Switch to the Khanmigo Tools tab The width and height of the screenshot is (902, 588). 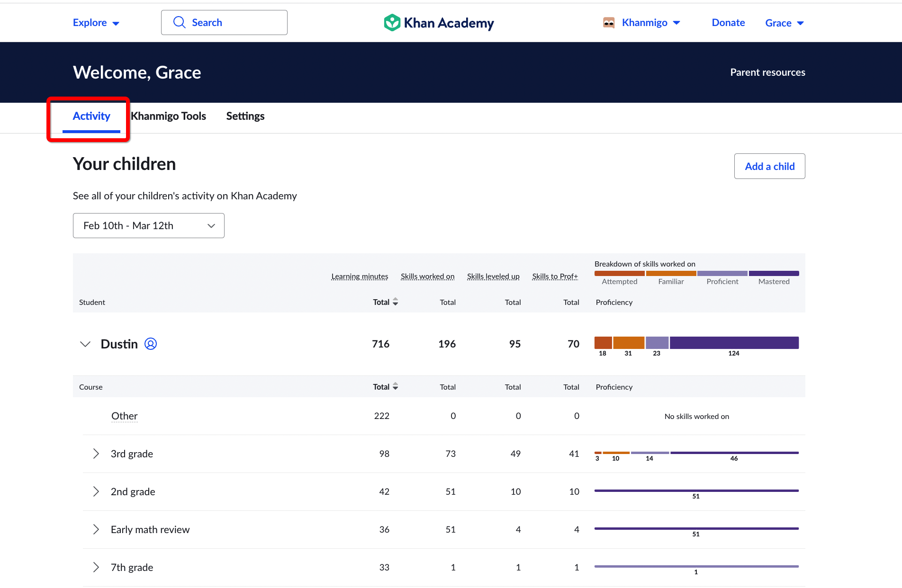click(168, 116)
